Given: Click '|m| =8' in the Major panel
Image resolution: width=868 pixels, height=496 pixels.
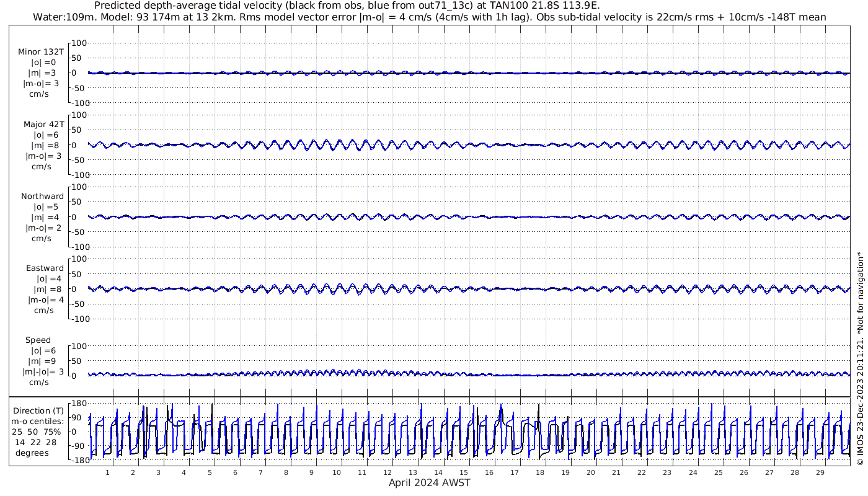Looking at the screenshot, I should click(x=45, y=145).
